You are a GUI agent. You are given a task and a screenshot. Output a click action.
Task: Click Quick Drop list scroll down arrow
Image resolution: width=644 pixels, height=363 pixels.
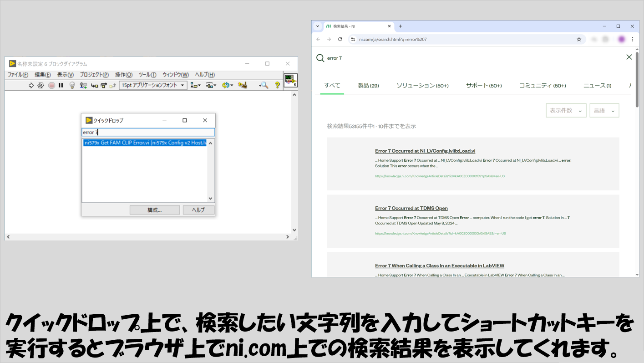click(210, 199)
